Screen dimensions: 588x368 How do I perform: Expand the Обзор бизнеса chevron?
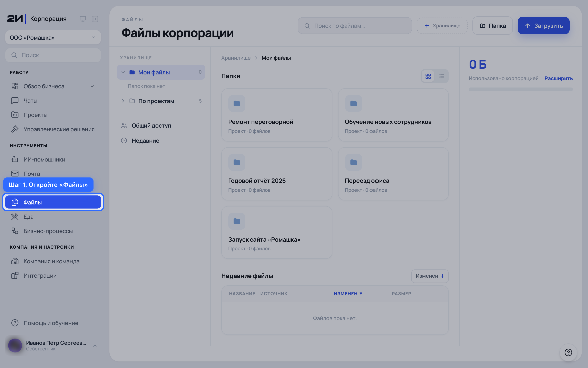pyautogui.click(x=92, y=86)
